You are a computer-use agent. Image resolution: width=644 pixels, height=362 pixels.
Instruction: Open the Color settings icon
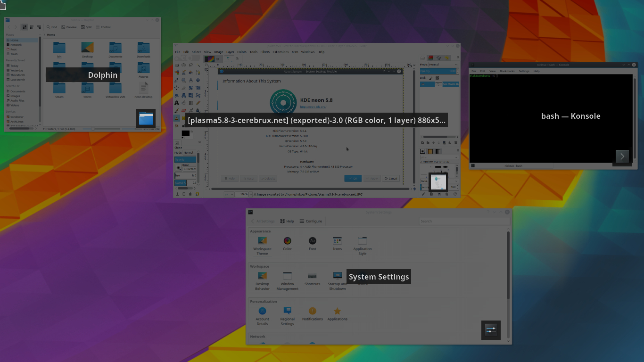pyautogui.click(x=287, y=241)
